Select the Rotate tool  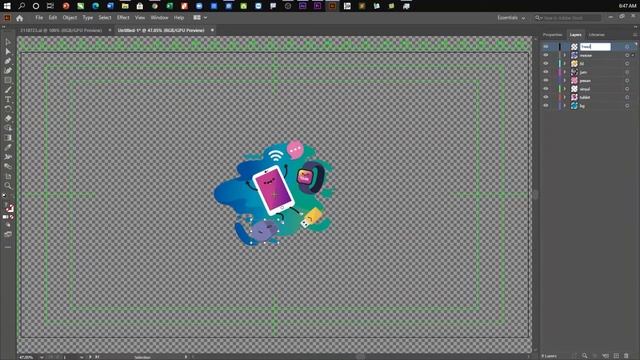8,109
